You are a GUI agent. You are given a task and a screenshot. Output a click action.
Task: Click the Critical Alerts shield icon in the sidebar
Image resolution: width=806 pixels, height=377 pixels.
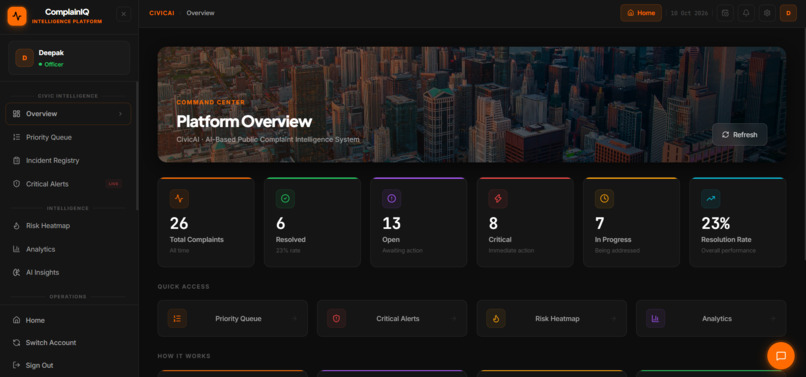[16, 184]
